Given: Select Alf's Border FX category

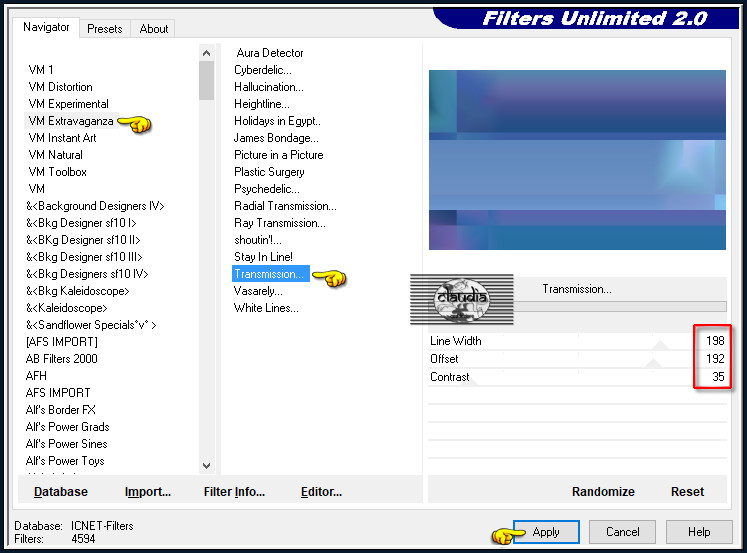Looking at the screenshot, I should (x=61, y=410).
